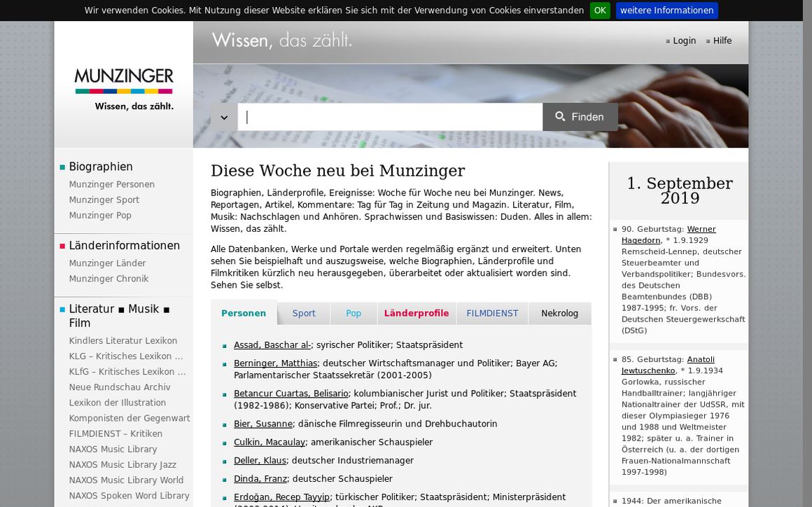Image resolution: width=812 pixels, height=507 pixels.
Task: Switch to the Länderprofile tab
Action: click(416, 313)
